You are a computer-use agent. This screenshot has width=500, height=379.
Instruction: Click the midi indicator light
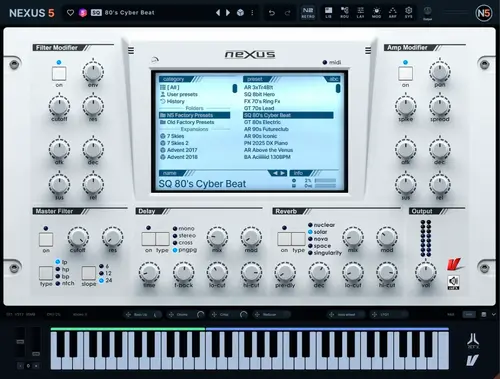click(x=325, y=62)
